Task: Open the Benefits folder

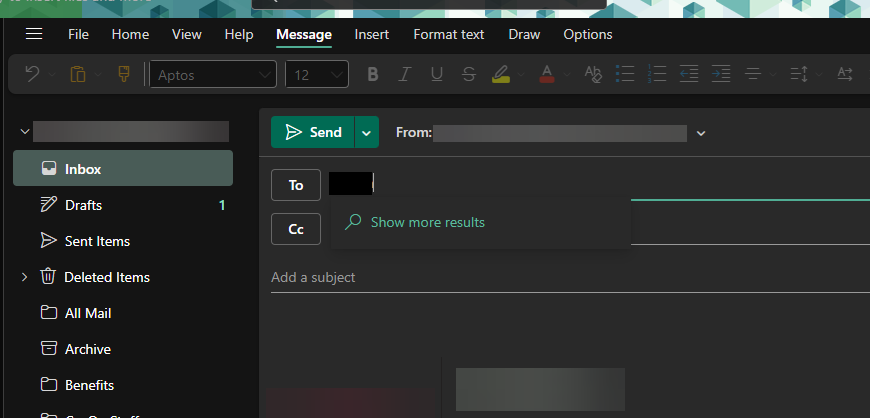Action: (x=123, y=385)
